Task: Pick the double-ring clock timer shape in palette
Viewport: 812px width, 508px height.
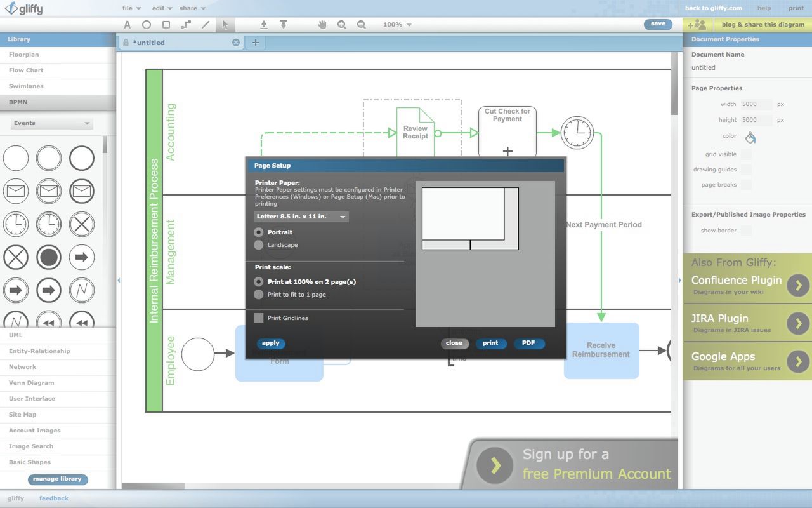Action: pos(49,224)
